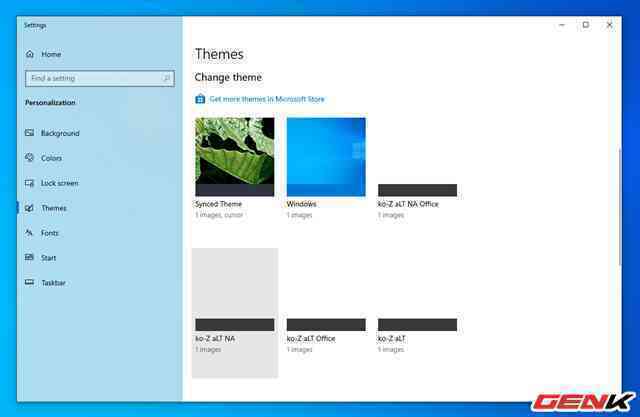Open the Colors section
This screenshot has height=417, width=640.
(x=51, y=158)
